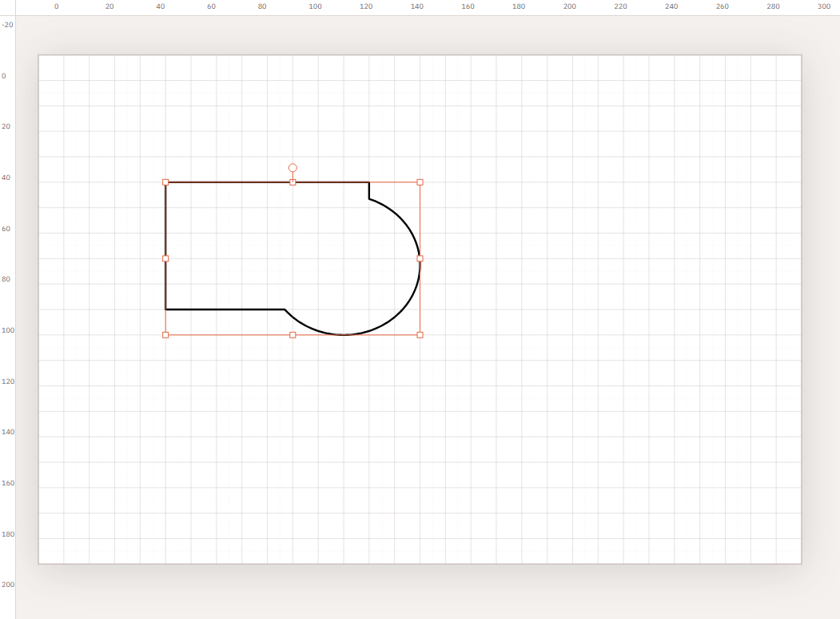Screen dimensions: 840x619
Task: Click the circular rotation handle above the shape
Action: click(293, 168)
